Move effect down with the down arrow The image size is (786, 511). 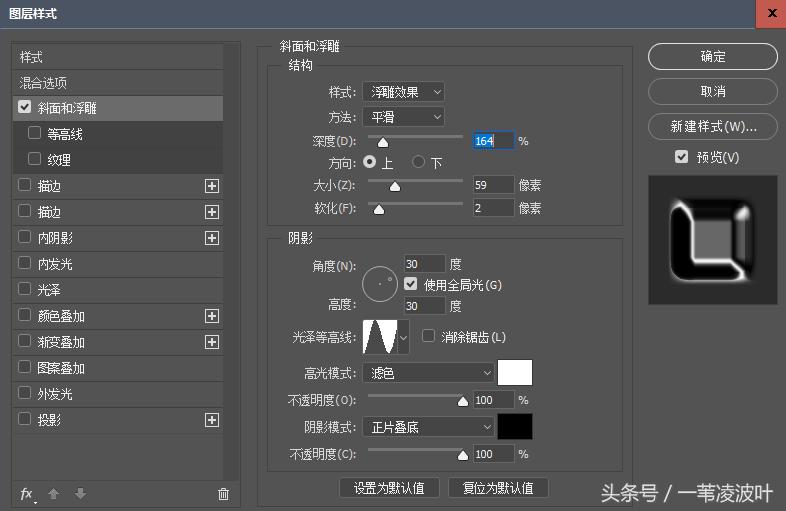point(80,494)
